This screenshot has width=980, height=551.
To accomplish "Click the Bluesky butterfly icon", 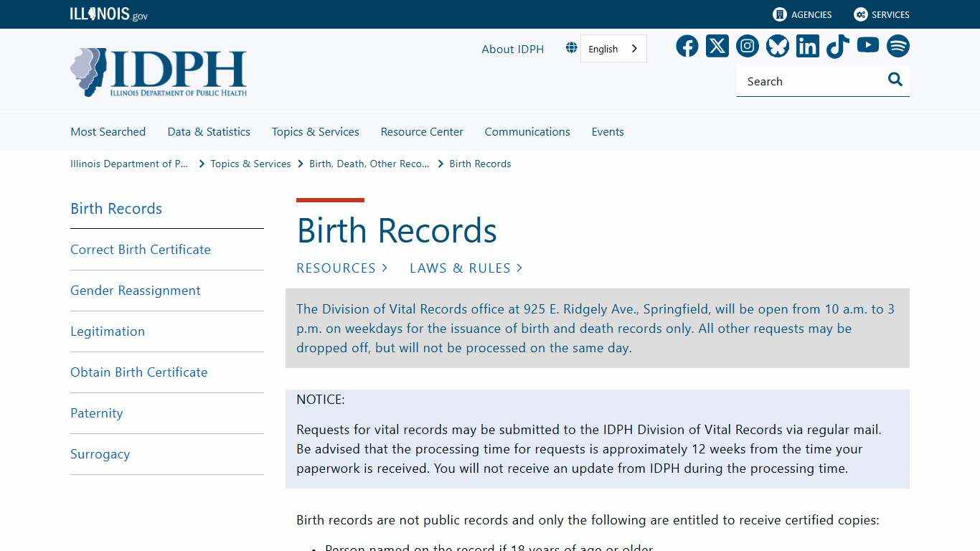I will click(x=777, y=46).
